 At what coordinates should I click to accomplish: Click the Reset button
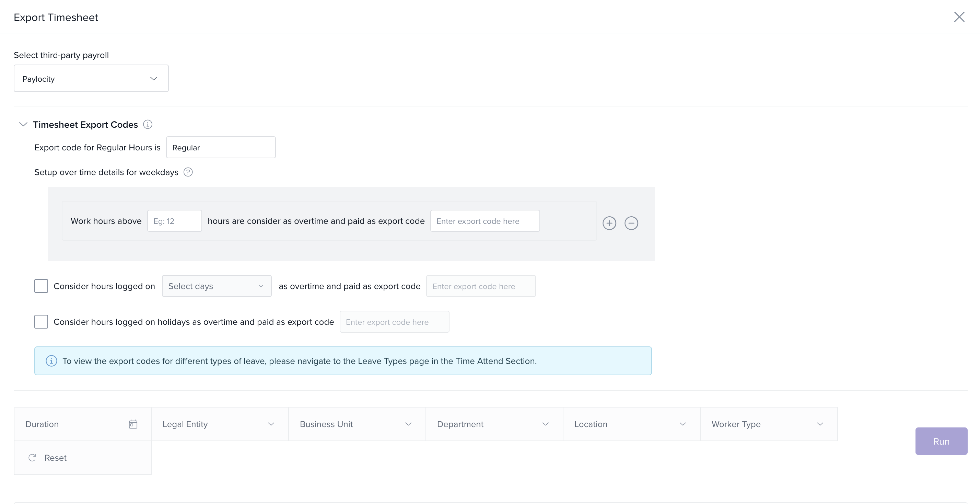coord(55,458)
